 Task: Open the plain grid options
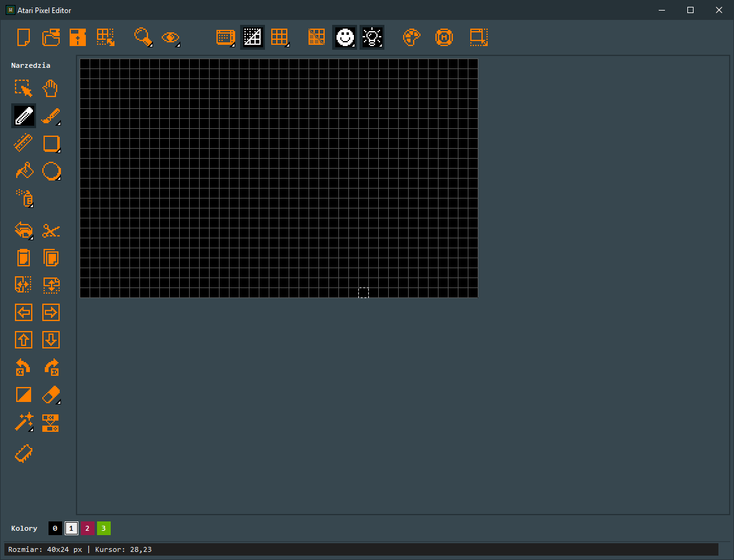click(x=279, y=37)
